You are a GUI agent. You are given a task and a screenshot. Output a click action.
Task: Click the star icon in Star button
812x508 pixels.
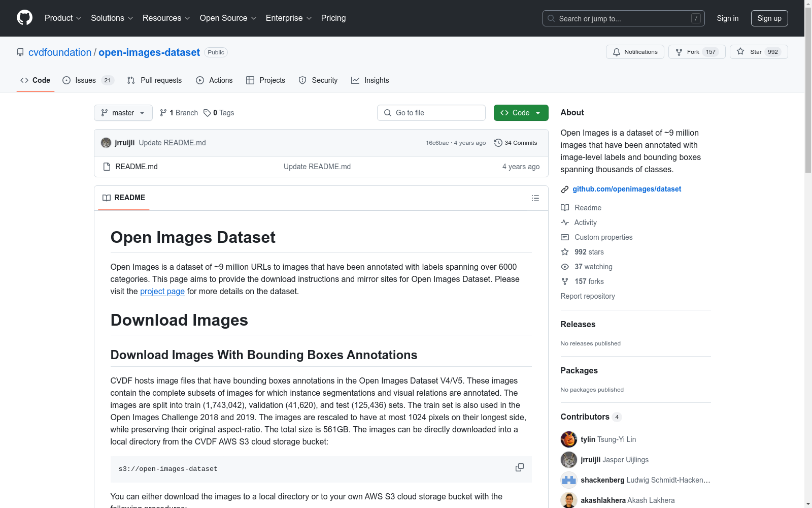(x=740, y=51)
